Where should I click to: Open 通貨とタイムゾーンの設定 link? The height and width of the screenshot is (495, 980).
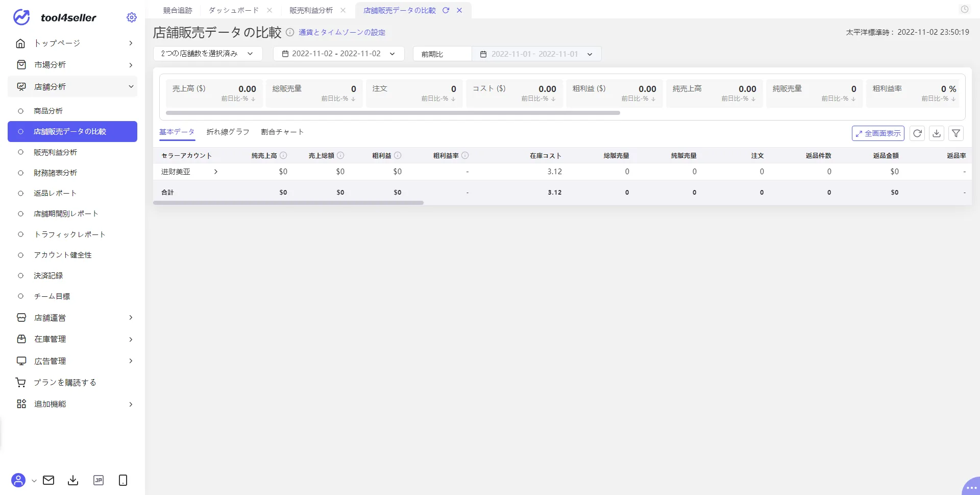pos(342,32)
